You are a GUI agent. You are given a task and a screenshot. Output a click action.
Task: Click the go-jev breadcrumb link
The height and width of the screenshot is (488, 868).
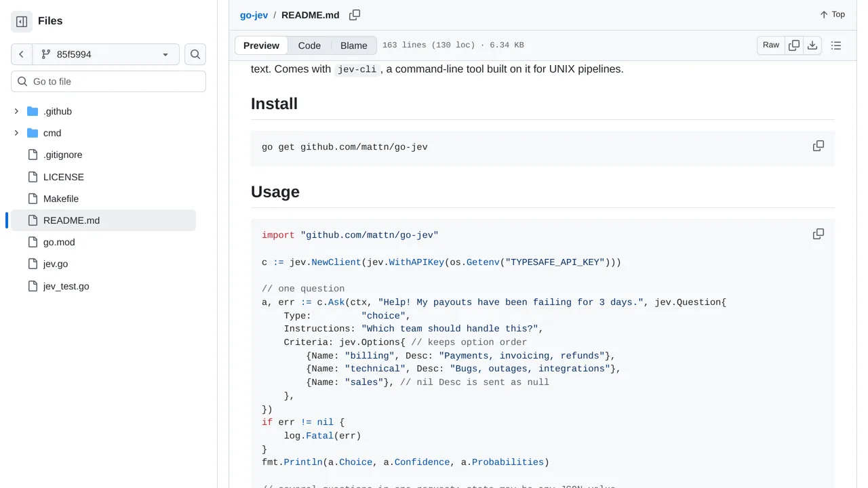point(254,15)
